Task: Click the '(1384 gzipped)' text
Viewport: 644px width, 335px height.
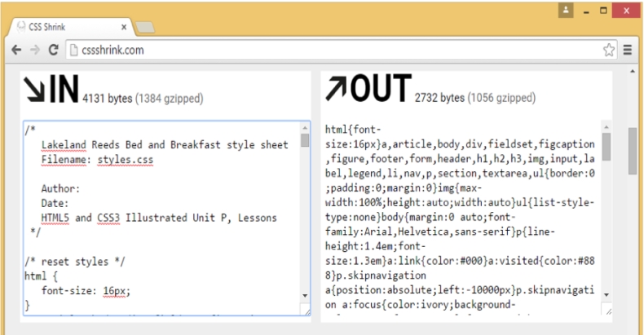Action: 170,99
